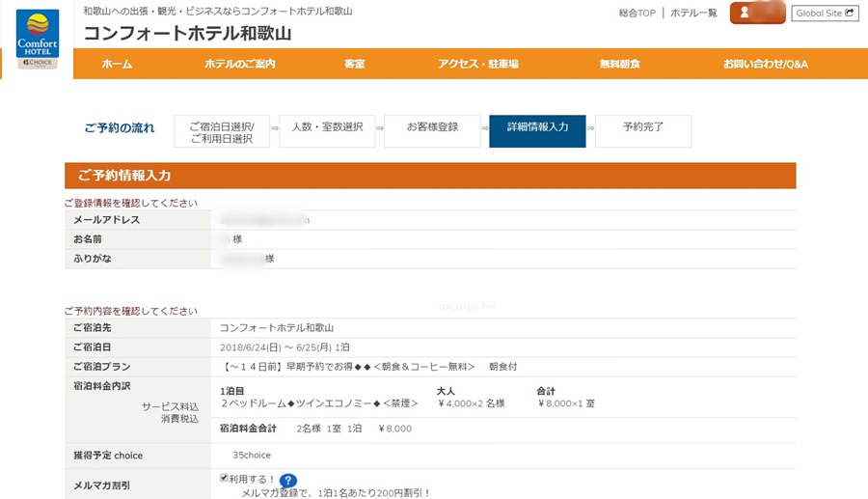This screenshot has width=868, height=499.
Task: Open the ホテル一覧 link
Action: tap(693, 13)
